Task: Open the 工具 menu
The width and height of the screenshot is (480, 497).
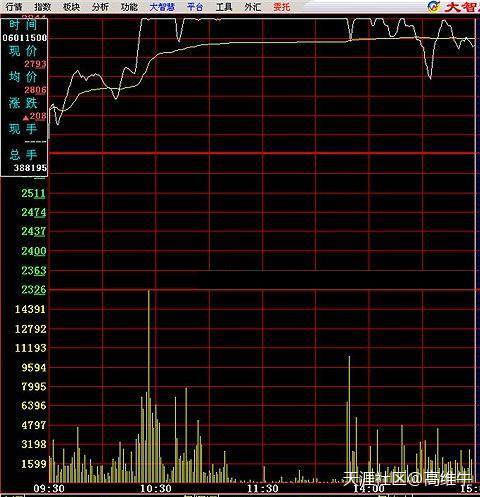Action: pos(224,7)
